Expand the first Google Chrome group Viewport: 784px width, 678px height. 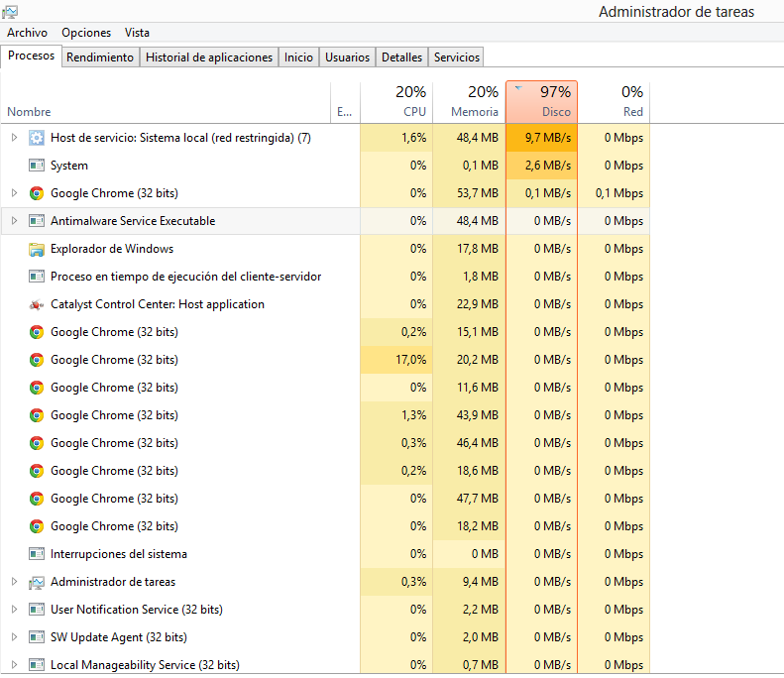point(14,193)
